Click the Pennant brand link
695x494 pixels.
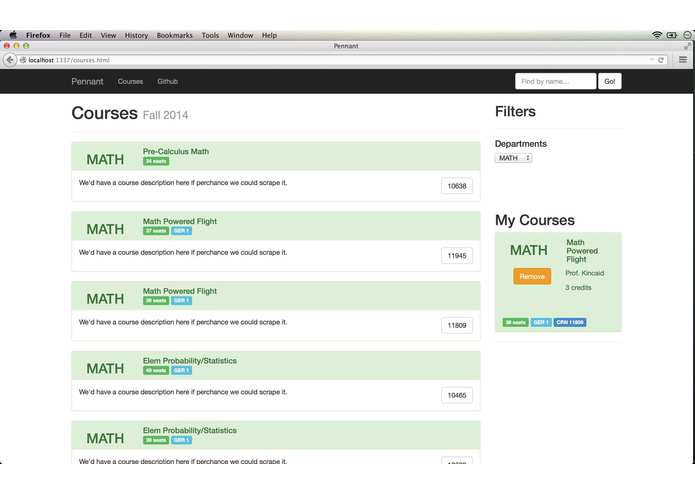click(87, 82)
